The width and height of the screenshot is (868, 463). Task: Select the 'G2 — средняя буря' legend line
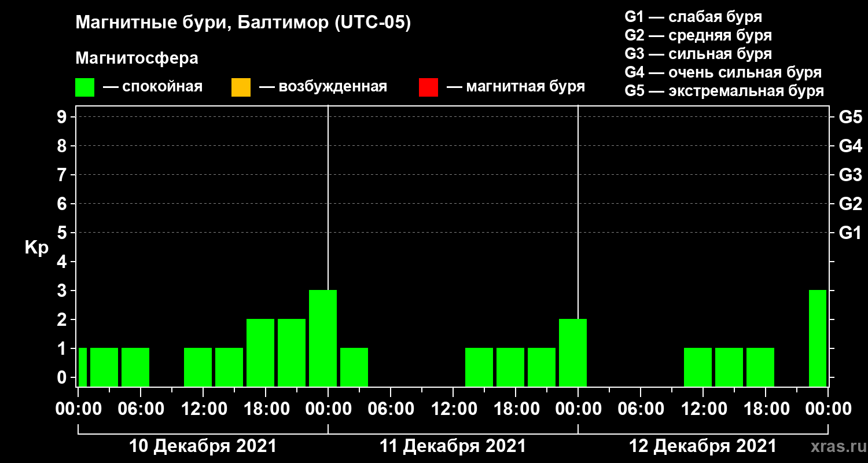coord(698,35)
